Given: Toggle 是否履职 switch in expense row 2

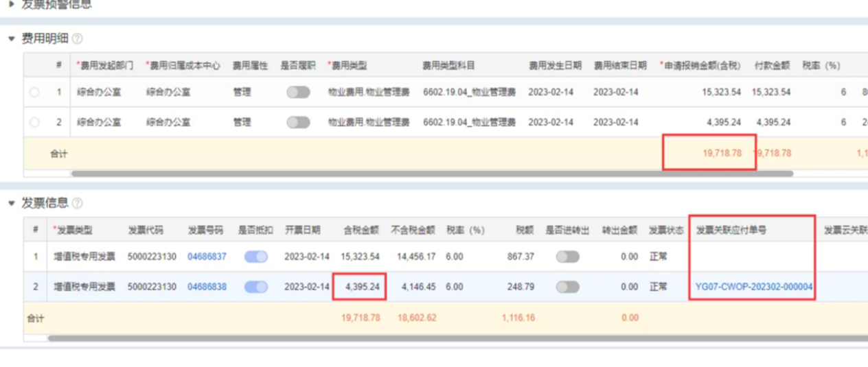Looking at the screenshot, I should [x=298, y=122].
